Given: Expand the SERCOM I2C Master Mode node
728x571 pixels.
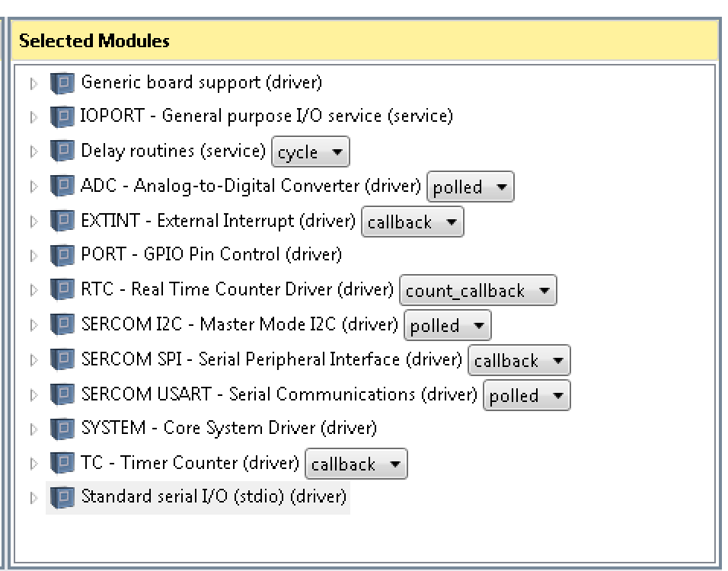Looking at the screenshot, I should tap(34, 325).
